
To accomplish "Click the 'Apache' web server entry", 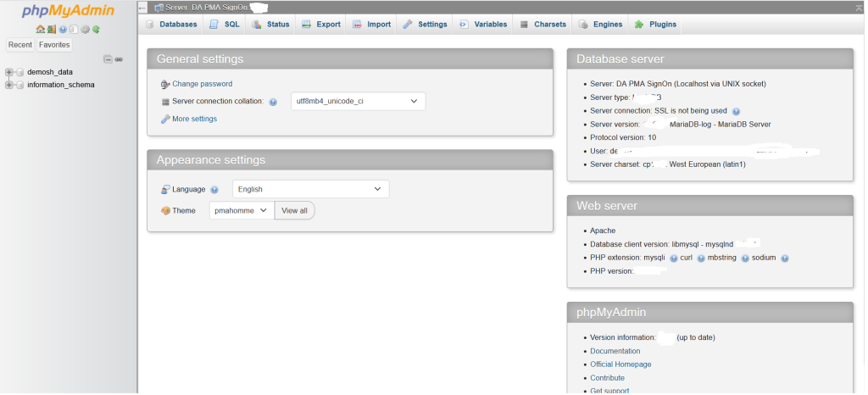I will click(x=603, y=231).
